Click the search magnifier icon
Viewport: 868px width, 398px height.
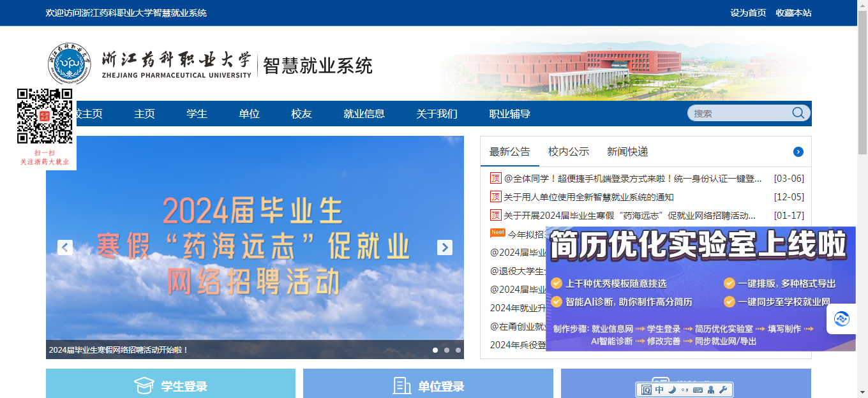[x=798, y=113]
